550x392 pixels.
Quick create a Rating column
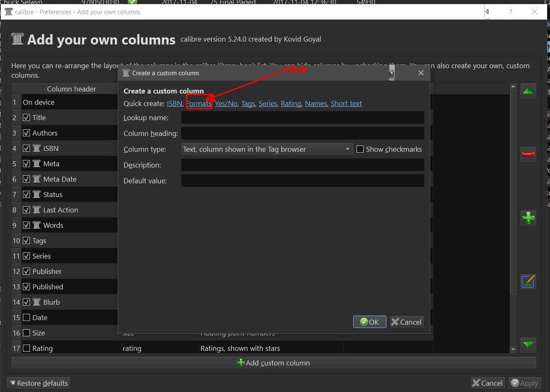pos(291,104)
